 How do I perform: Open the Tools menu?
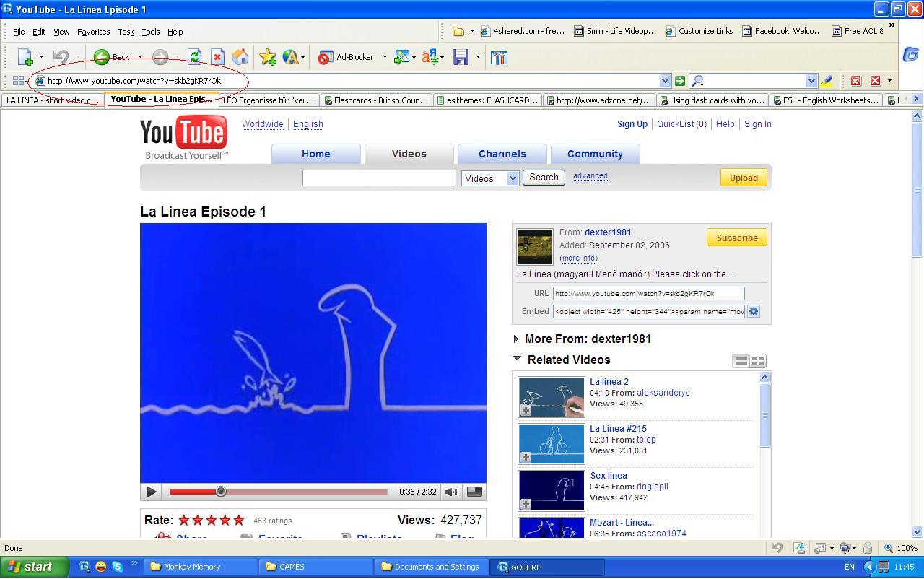150,32
